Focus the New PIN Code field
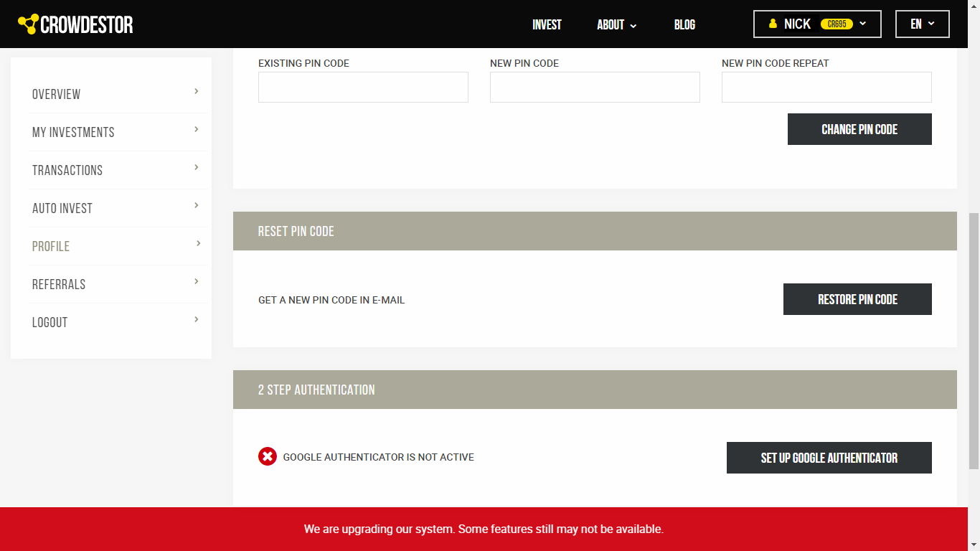This screenshot has width=980, height=551. 595,87
